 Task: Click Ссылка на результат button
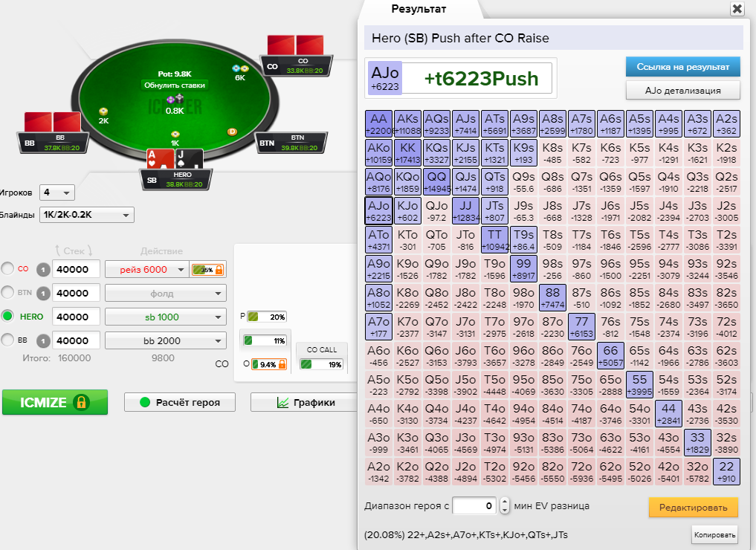(682, 67)
